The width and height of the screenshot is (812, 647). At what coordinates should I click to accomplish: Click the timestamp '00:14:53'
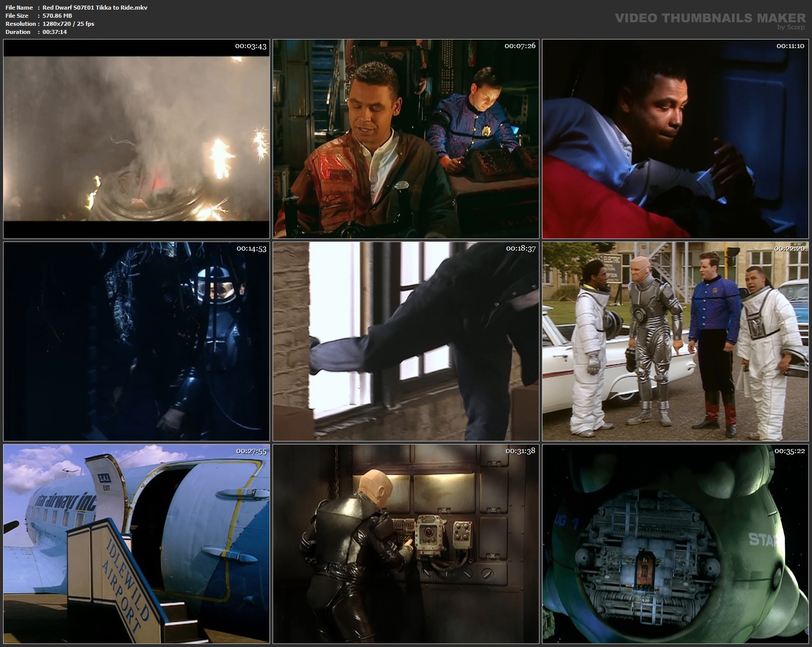click(x=251, y=249)
